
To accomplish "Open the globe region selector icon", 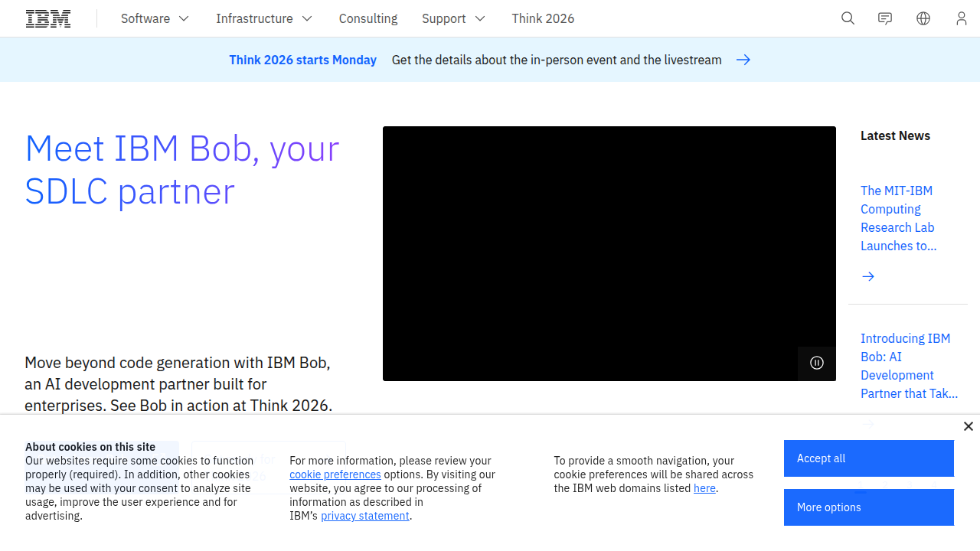I will [x=923, y=18].
